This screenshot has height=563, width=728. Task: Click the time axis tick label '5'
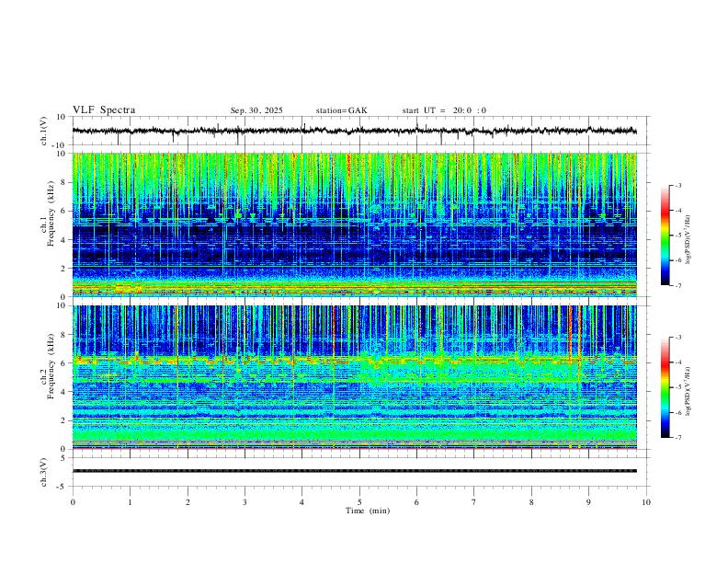tap(359, 502)
